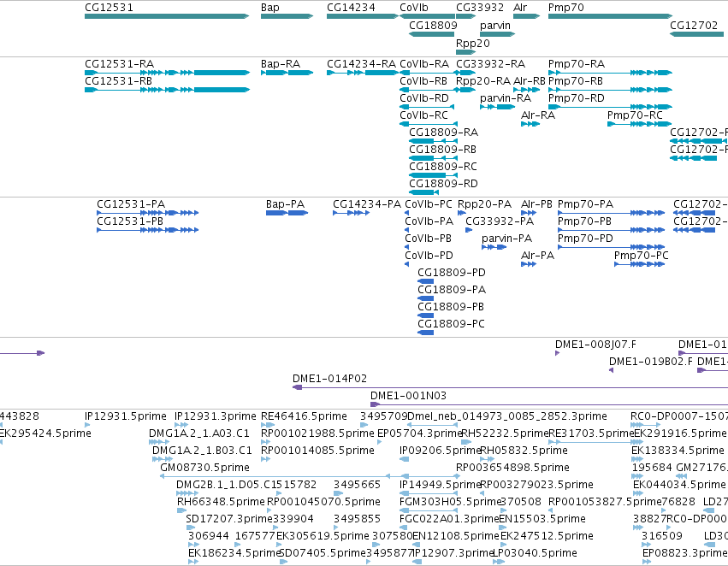
Task: Open the DME1-001N03 BAC clone
Action: tap(549, 404)
